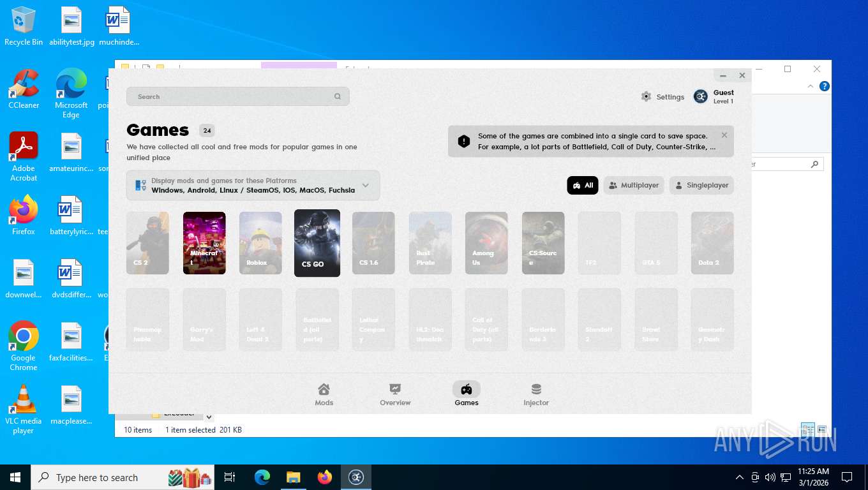Open the Phasmophobia game card
The height and width of the screenshot is (490, 868).
(x=147, y=320)
